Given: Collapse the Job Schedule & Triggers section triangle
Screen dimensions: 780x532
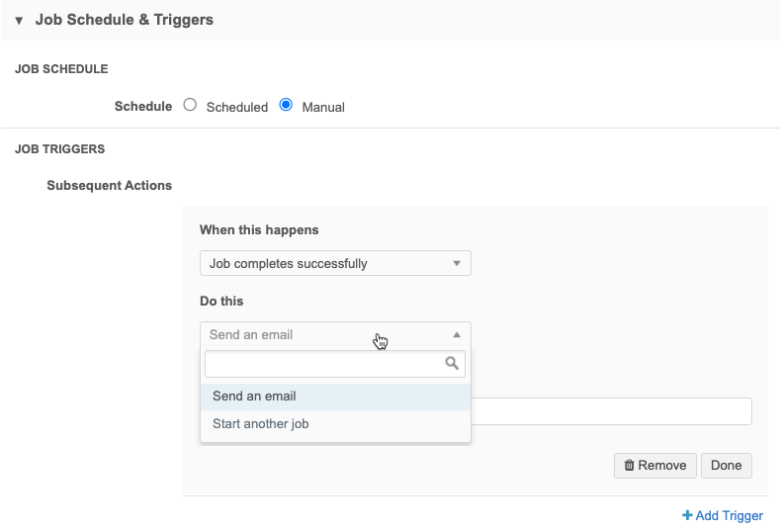Looking at the screenshot, I should coord(19,20).
